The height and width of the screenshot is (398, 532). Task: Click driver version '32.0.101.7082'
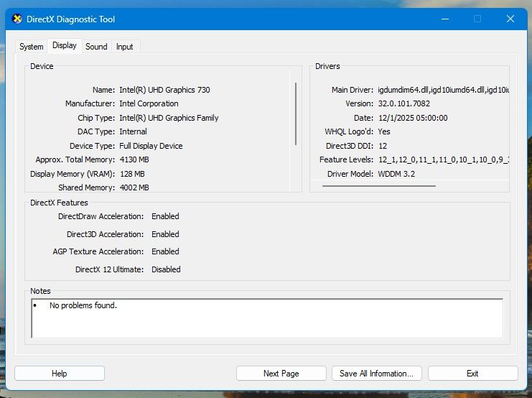pyautogui.click(x=403, y=103)
